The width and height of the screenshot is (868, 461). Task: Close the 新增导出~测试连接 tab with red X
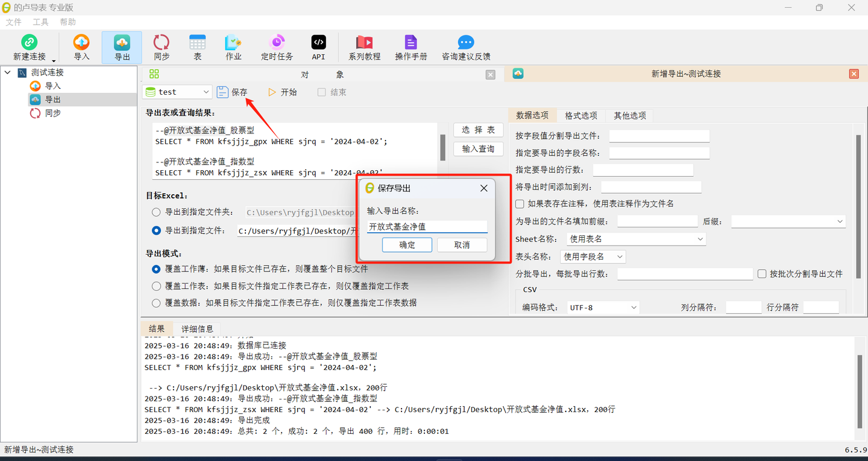[854, 74]
